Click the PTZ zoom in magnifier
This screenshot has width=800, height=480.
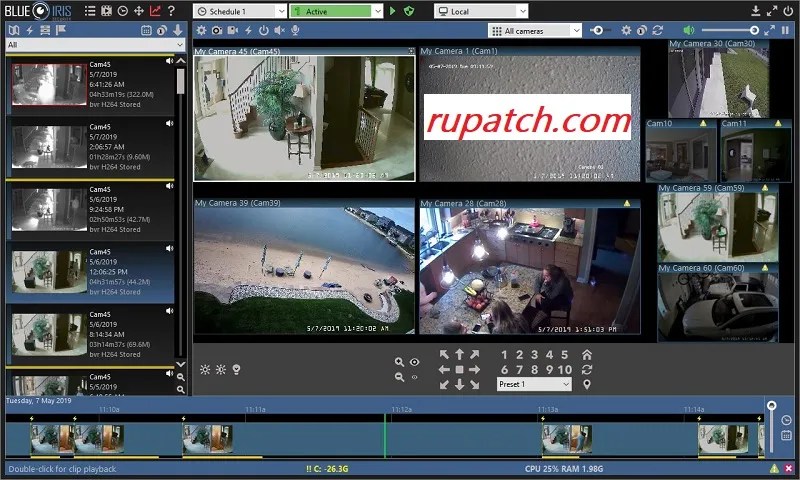(x=399, y=362)
